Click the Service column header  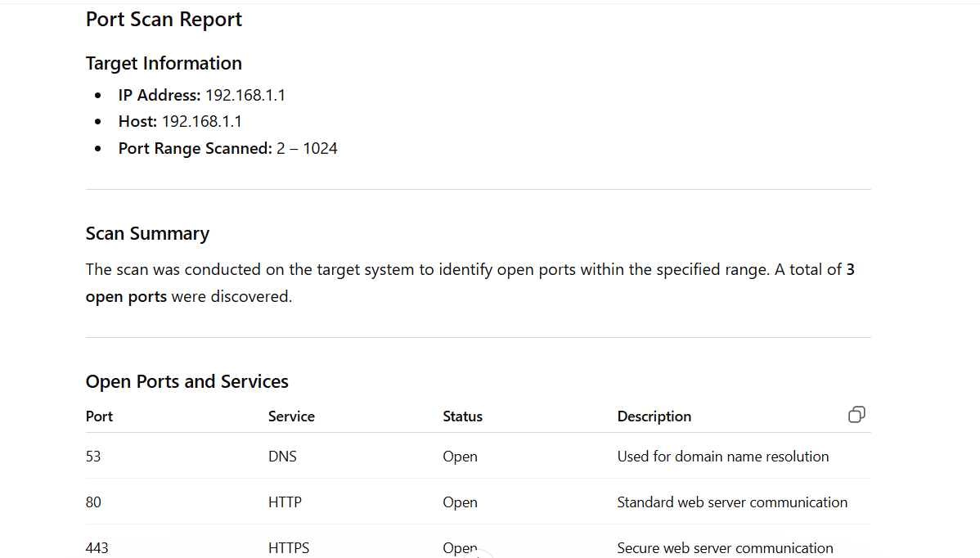point(291,416)
